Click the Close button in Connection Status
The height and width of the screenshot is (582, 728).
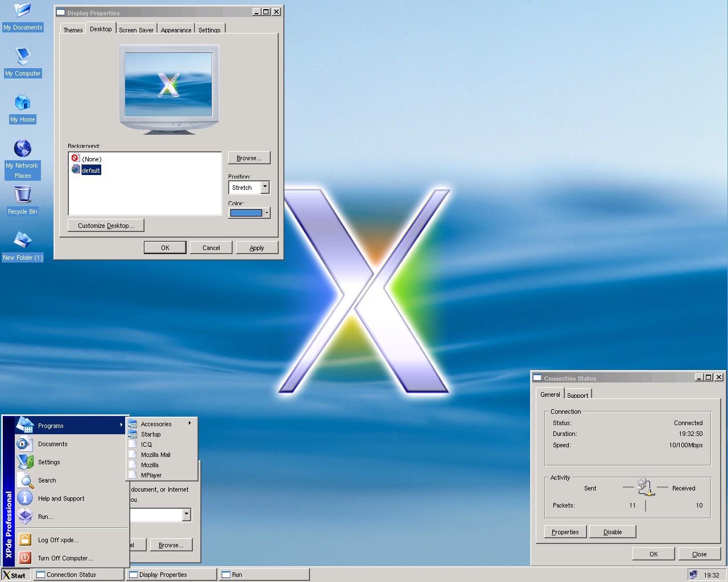click(x=700, y=554)
